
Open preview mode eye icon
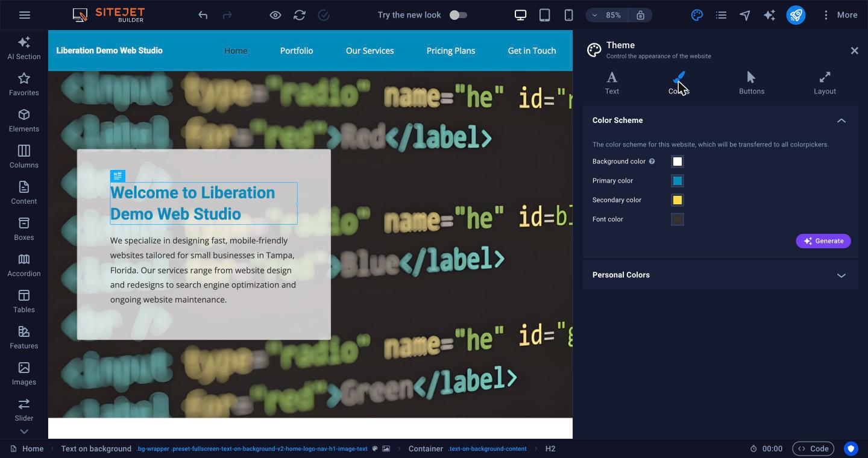click(x=275, y=15)
